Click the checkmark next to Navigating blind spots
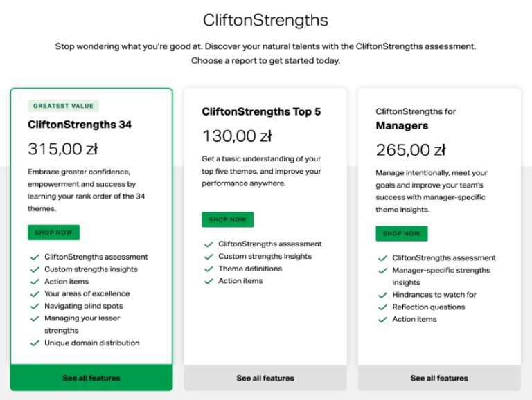532x400 pixels. click(35, 306)
